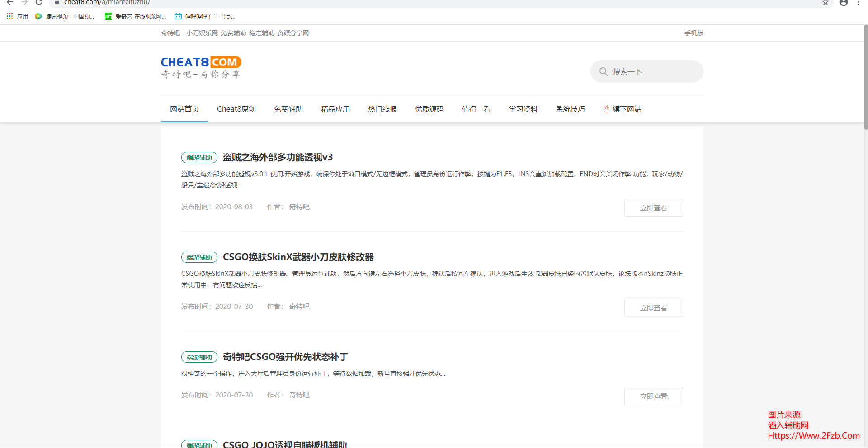Viewport: 868px width, 448px height.
Task: Click publish date 2020-08-03
Action: pyautogui.click(x=234, y=206)
